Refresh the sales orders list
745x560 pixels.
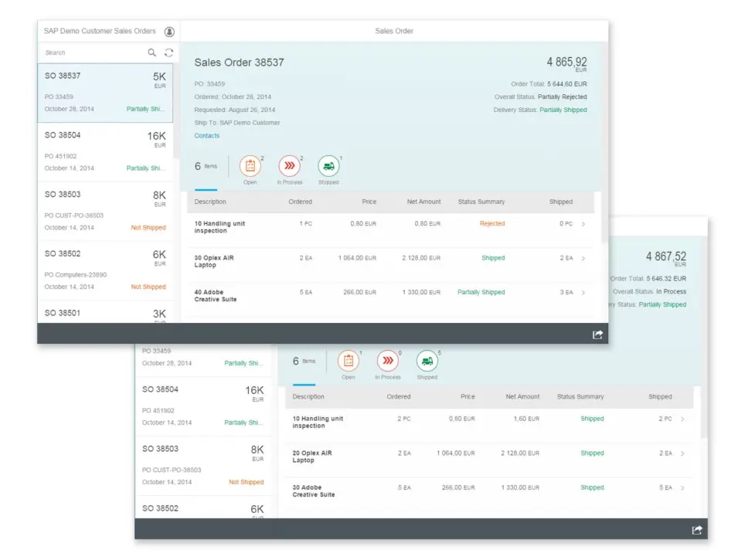(x=168, y=53)
